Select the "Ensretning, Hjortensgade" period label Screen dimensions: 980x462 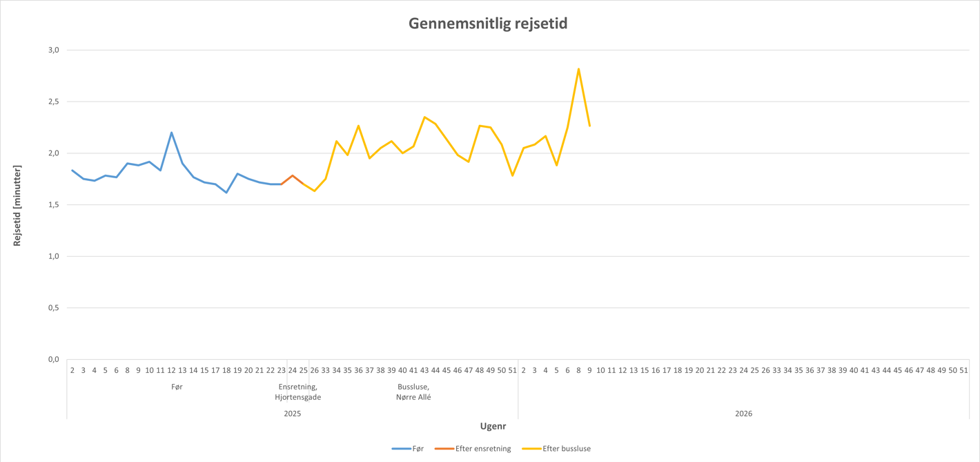point(297,392)
